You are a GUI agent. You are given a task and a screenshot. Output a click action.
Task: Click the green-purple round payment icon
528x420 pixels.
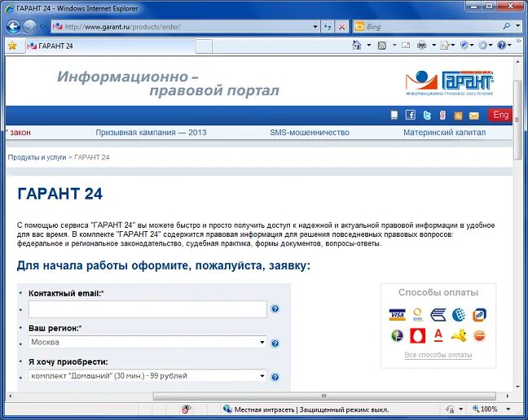coord(397,335)
